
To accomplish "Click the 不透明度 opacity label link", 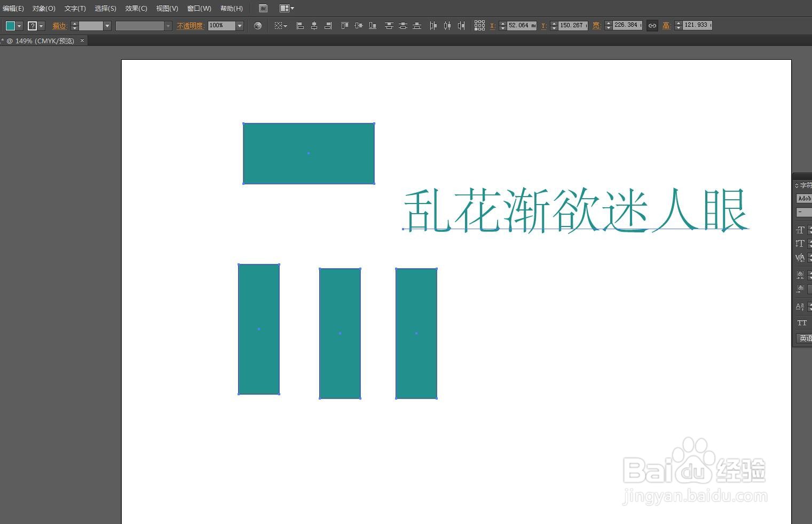I will click(x=191, y=26).
